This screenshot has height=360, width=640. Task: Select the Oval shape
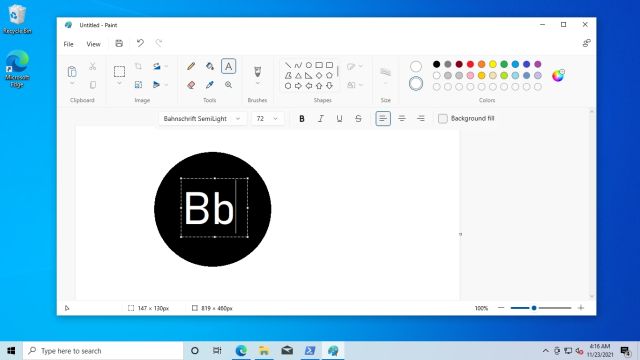pyautogui.click(x=309, y=65)
